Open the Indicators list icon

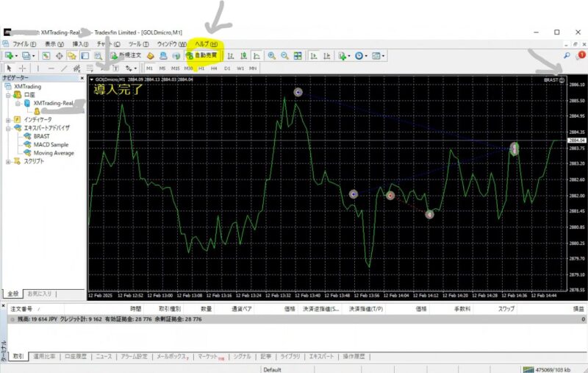342,56
